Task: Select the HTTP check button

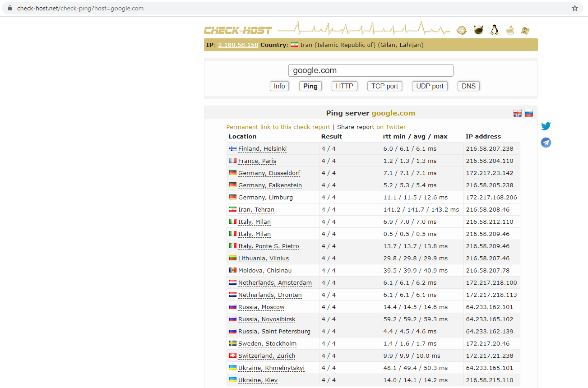Action: pyautogui.click(x=344, y=86)
